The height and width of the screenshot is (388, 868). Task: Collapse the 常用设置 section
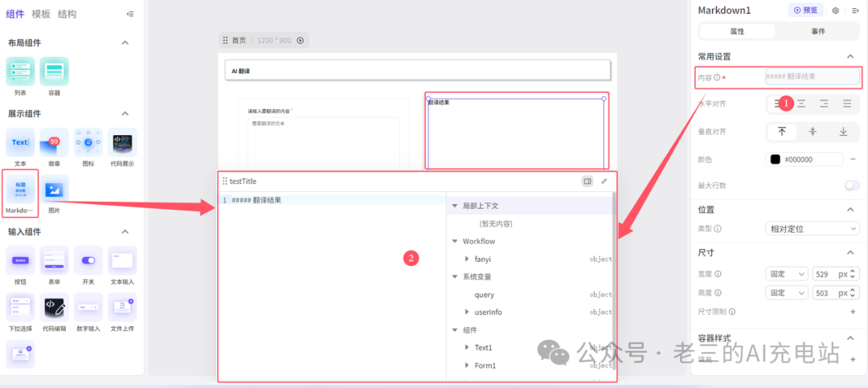tap(850, 56)
